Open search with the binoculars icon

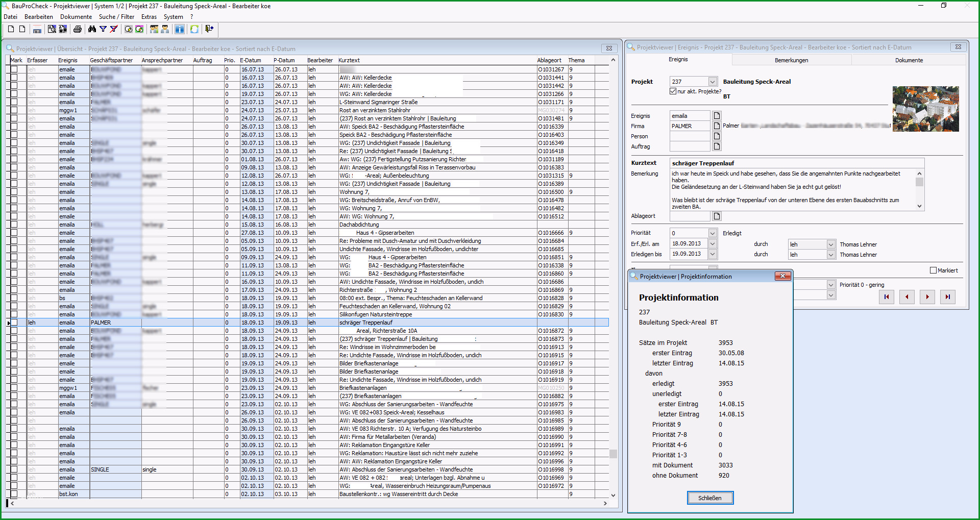(x=92, y=29)
